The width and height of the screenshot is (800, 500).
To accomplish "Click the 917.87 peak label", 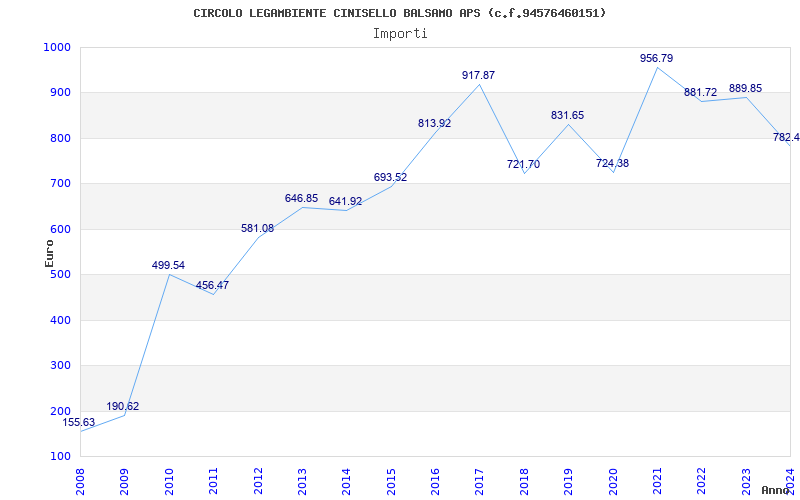I will coord(479,76).
